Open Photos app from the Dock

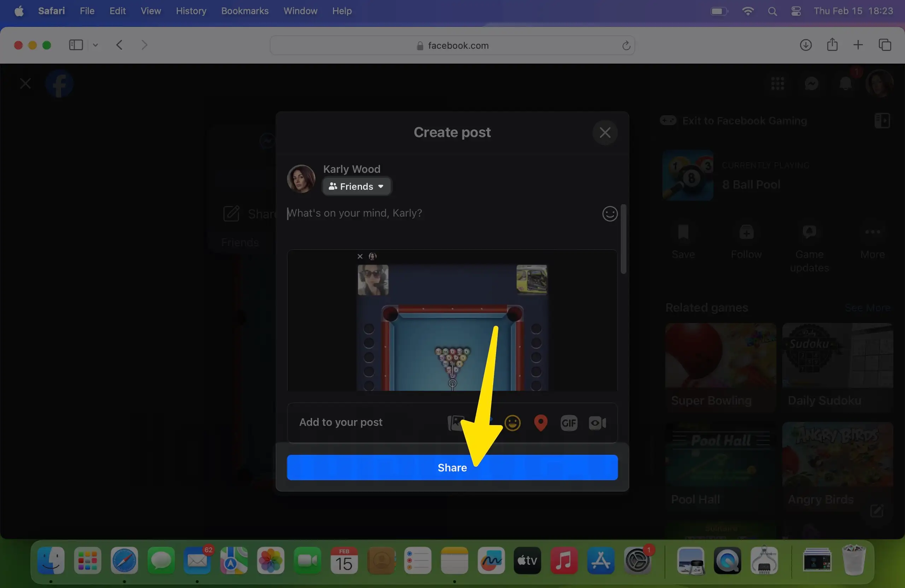[x=270, y=560]
